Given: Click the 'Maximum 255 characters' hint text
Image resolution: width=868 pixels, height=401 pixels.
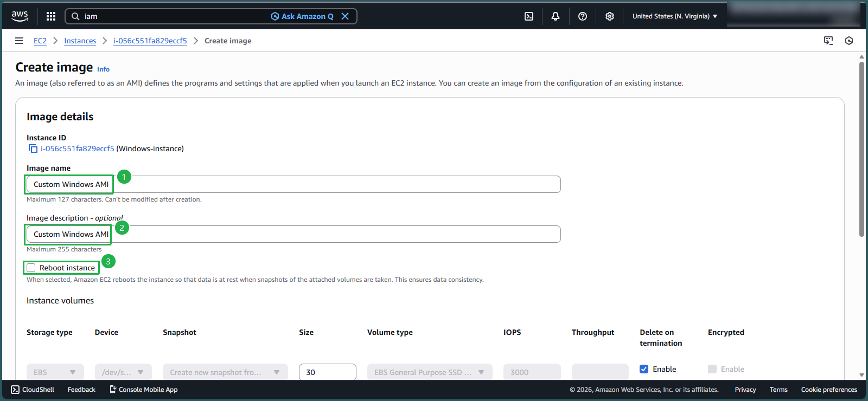Looking at the screenshot, I should click(x=64, y=249).
